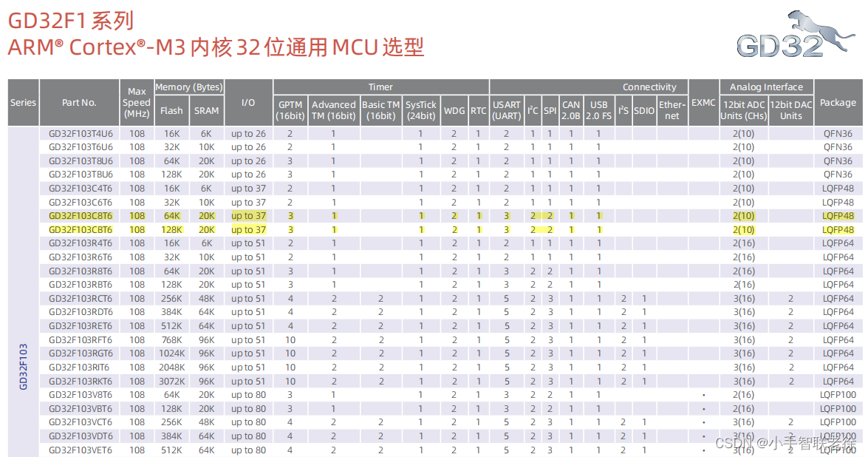868x457 pixels.
Task: Click the Connectivity group header
Action: pyautogui.click(x=589, y=87)
